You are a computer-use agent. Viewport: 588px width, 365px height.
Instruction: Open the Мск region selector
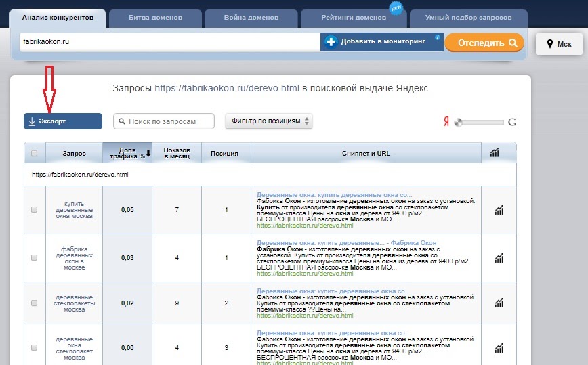tap(559, 44)
